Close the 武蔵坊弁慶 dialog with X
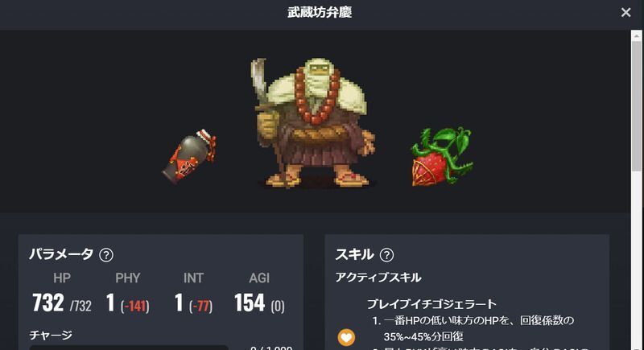644x350 pixels. point(625,13)
